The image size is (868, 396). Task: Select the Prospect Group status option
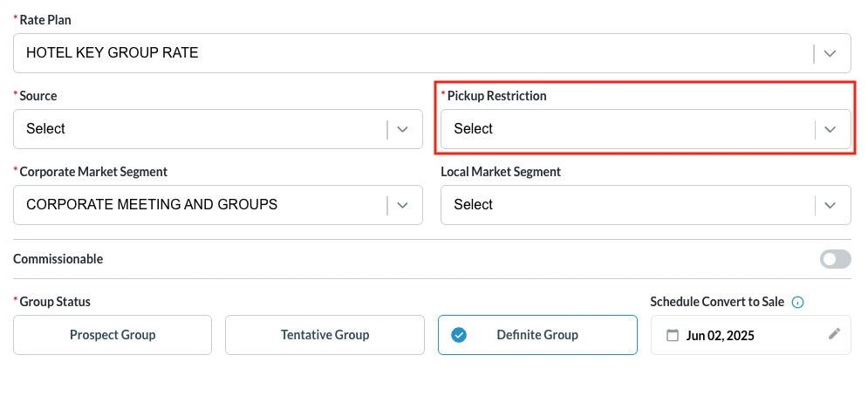[x=113, y=335]
